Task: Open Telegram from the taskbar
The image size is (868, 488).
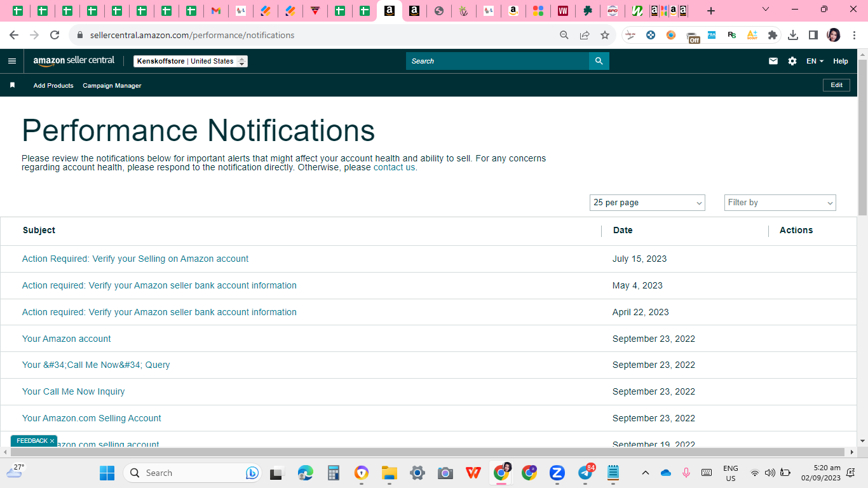Action: pos(586,473)
